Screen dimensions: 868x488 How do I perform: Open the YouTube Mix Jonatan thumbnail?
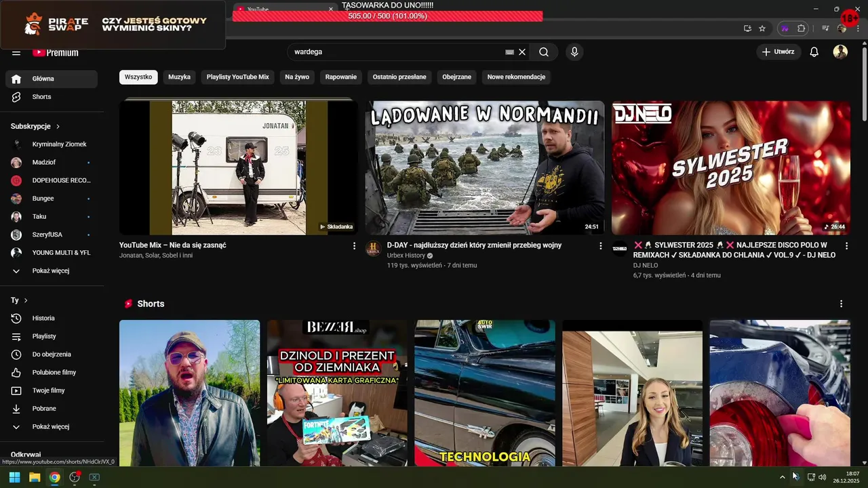point(239,167)
